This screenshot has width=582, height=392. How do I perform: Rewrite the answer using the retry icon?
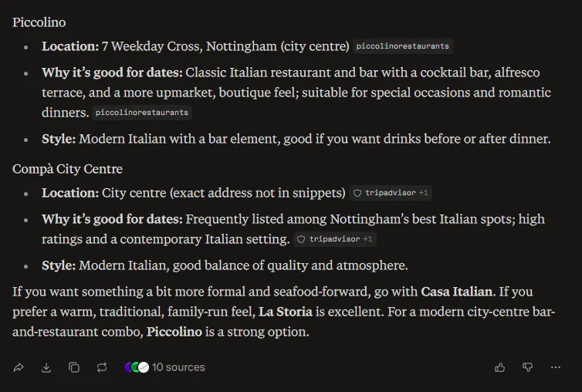(x=102, y=367)
